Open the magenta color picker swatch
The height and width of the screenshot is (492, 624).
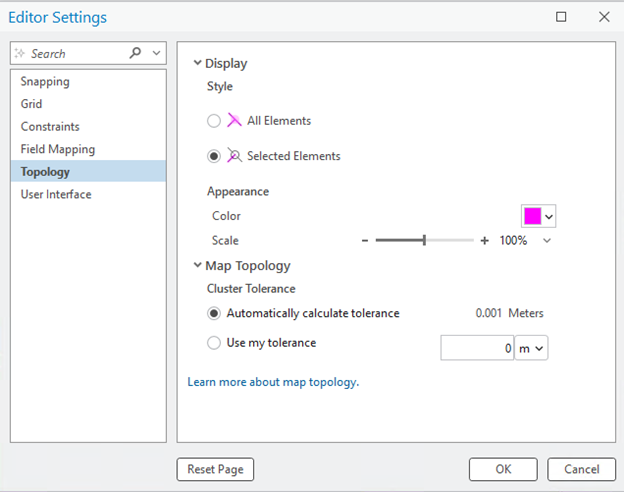(x=533, y=216)
